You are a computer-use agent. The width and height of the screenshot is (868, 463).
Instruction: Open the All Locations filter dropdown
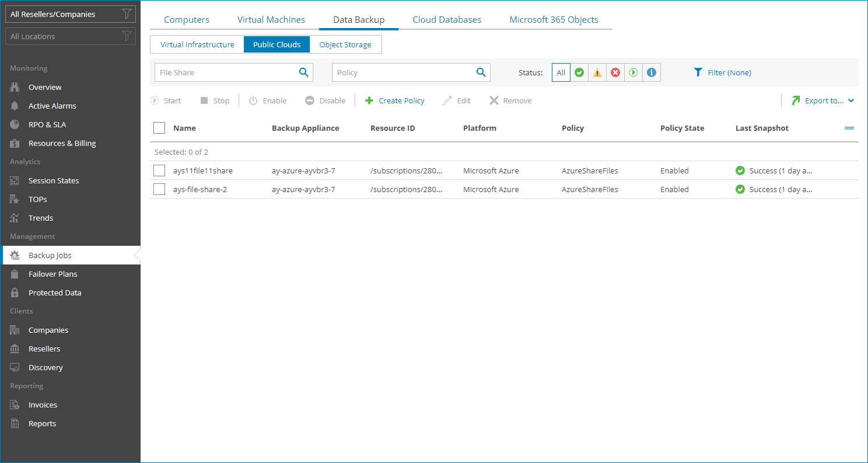[70, 36]
